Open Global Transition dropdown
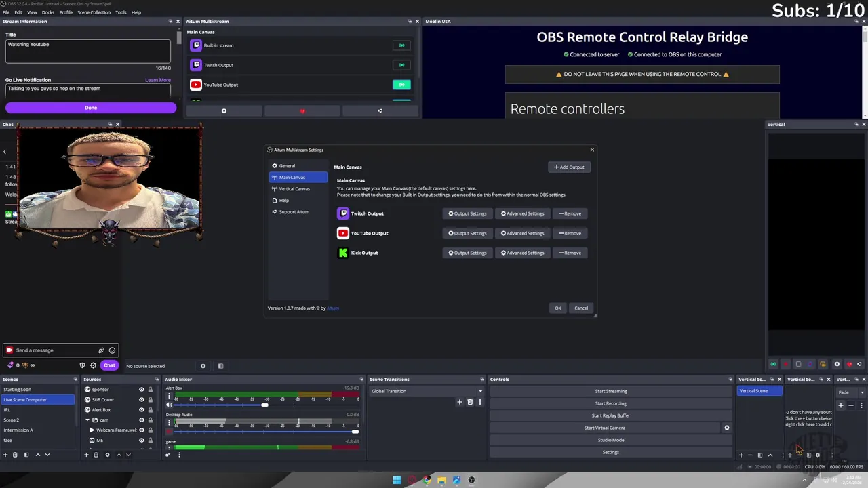 427,391
